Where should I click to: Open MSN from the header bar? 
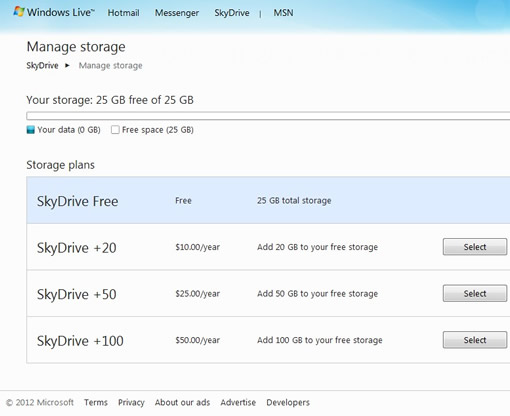pos(283,13)
